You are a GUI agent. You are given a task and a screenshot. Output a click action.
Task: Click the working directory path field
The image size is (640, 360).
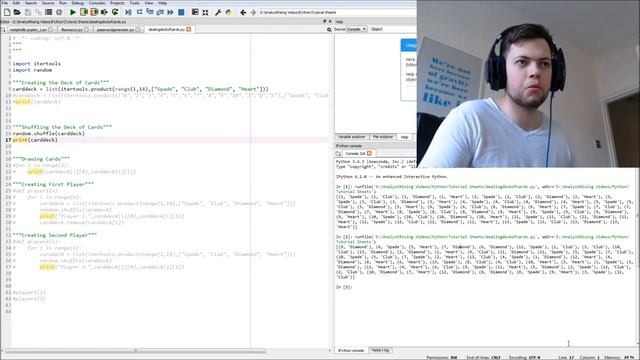click(x=337, y=13)
